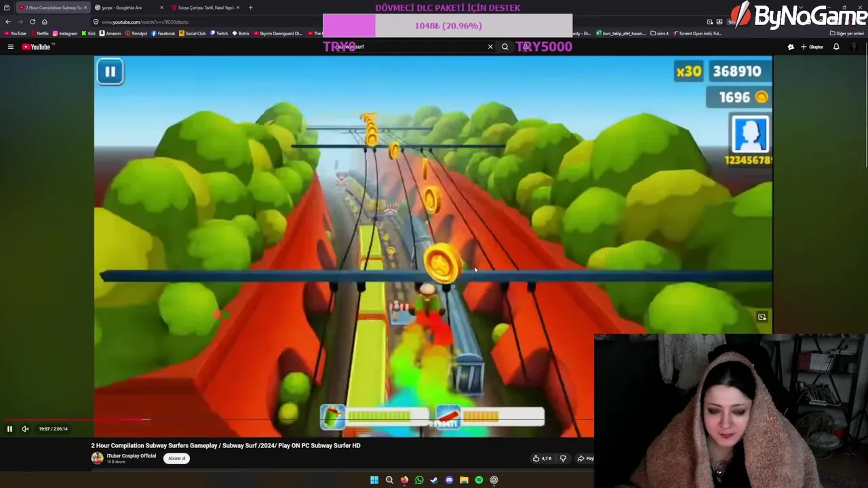
Task: Open YouTube notifications bell
Action: (836, 47)
